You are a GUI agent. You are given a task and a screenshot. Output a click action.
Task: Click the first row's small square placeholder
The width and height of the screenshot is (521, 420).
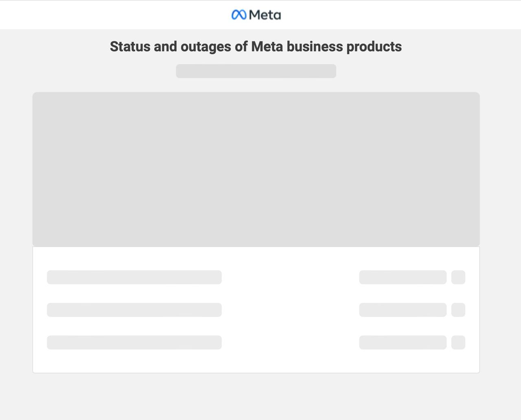[x=458, y=277]
